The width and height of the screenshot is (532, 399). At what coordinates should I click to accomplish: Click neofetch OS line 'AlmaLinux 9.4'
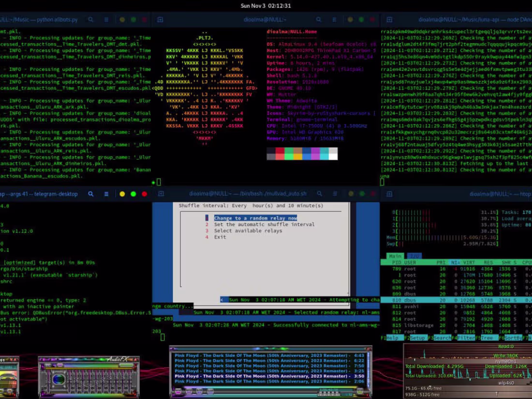321,44
